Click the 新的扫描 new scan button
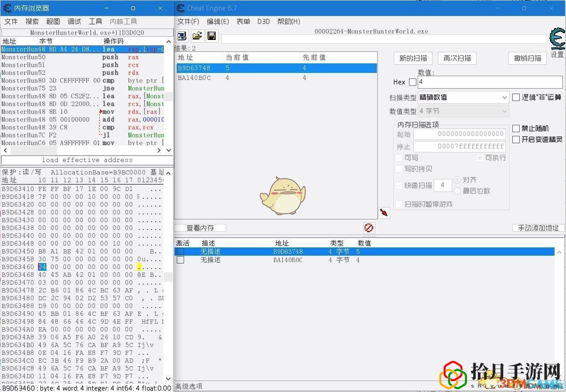The image size is (566, 392). coord(413,58)
